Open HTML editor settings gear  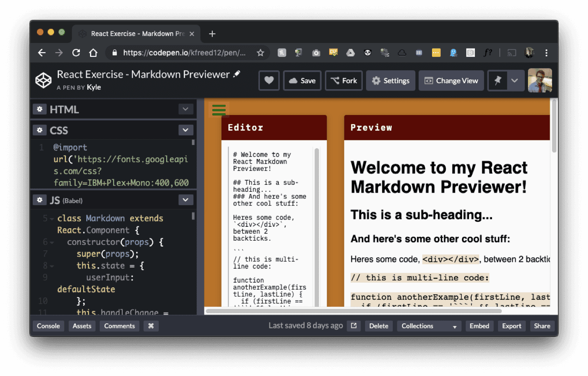tap(40, 109)
